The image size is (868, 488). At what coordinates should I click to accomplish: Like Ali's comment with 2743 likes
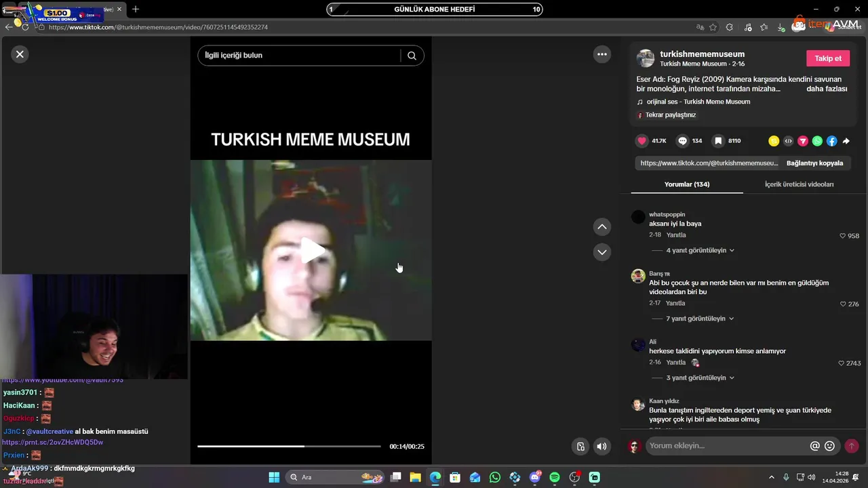(x=842, y=363)
